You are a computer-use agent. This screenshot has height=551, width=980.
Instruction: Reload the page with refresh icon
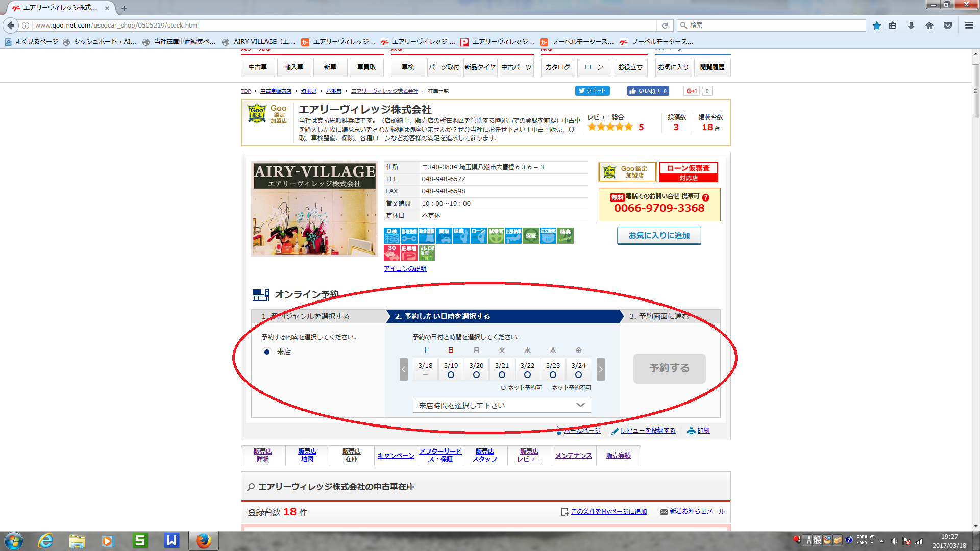[665, 26]
